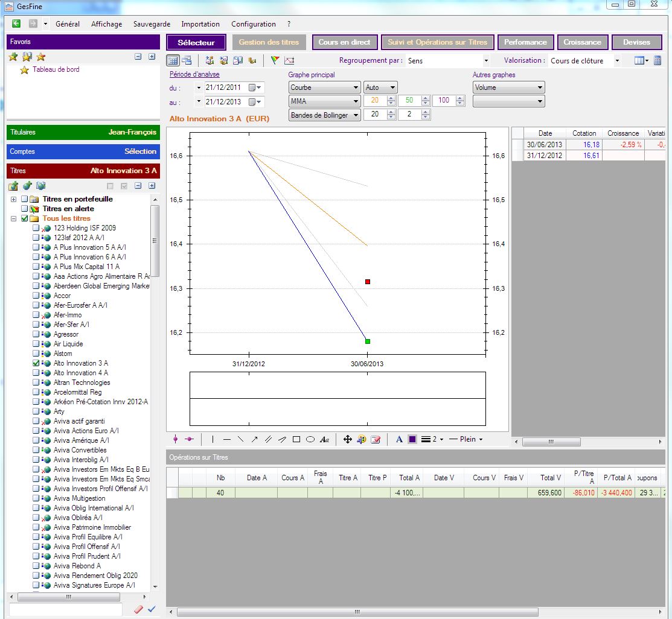
Task: Select the rectangle drawing tool
Action: pos(296,440)
